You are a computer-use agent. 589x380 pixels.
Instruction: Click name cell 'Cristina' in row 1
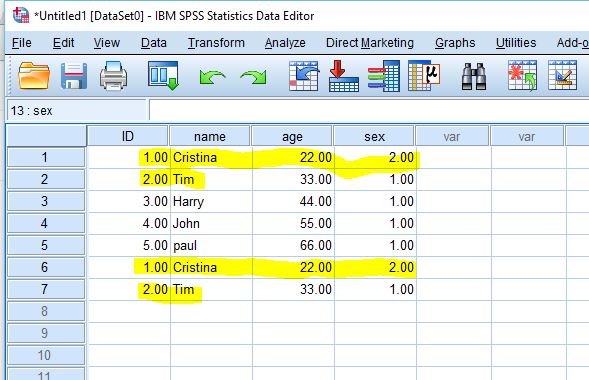tap(211, 157)
